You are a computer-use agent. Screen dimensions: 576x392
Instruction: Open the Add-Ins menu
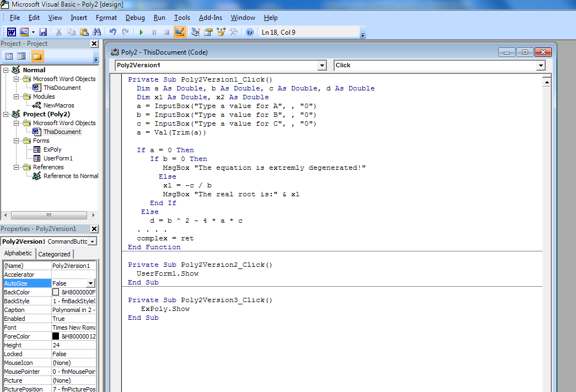tap(211, 18)
